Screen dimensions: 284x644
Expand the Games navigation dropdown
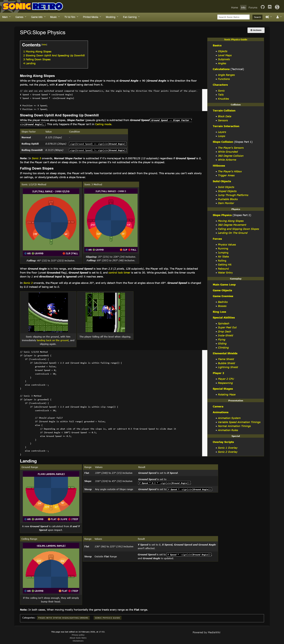coord(21,17)
